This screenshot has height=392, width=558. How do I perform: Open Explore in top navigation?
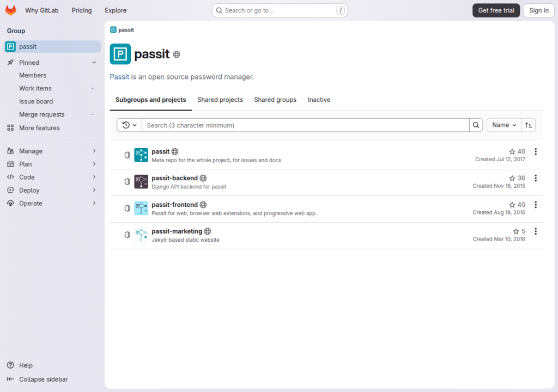pos(116,11)
